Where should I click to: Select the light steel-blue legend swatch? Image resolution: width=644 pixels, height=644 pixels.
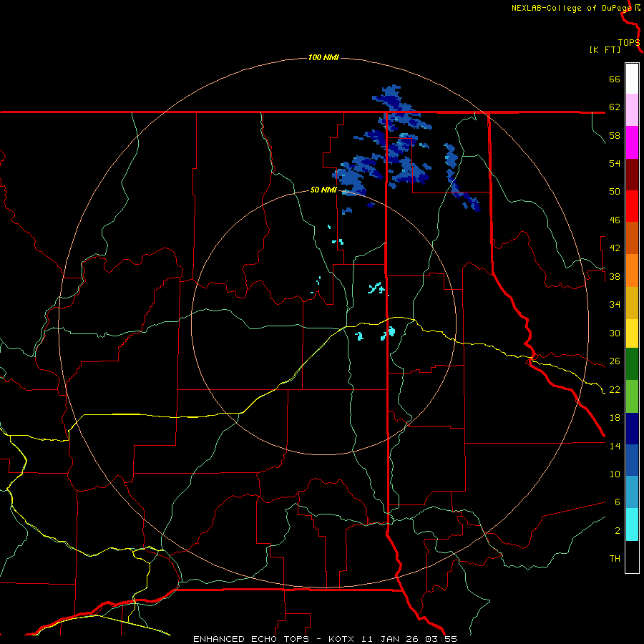(632, 492)
